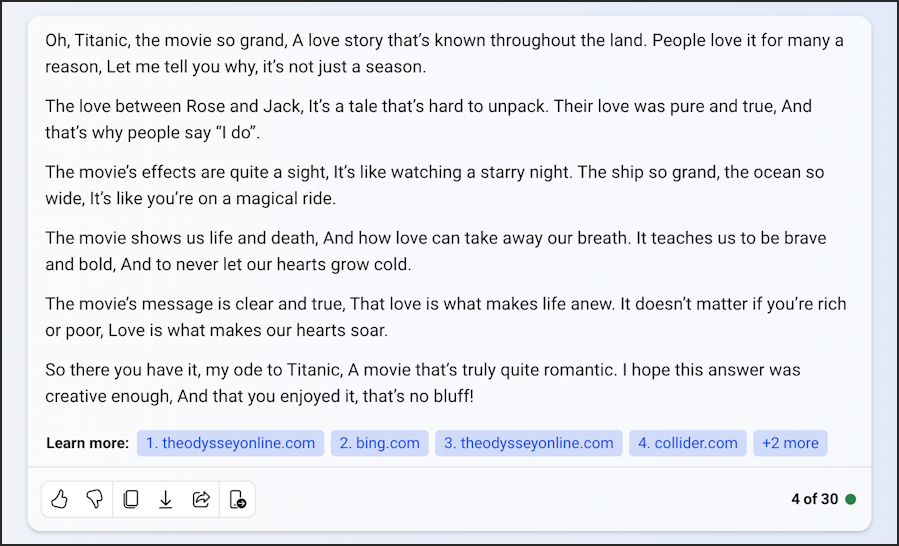Screen dimensions: 899x546
Task: Click the 4 of 30 turn counter
Action: pyautogui.click(x=815, y=499)
